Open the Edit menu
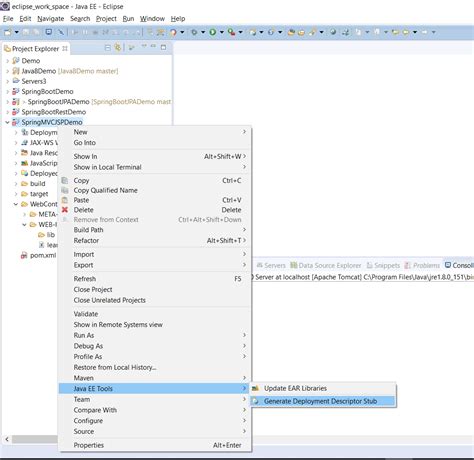 tap(25, 19)
